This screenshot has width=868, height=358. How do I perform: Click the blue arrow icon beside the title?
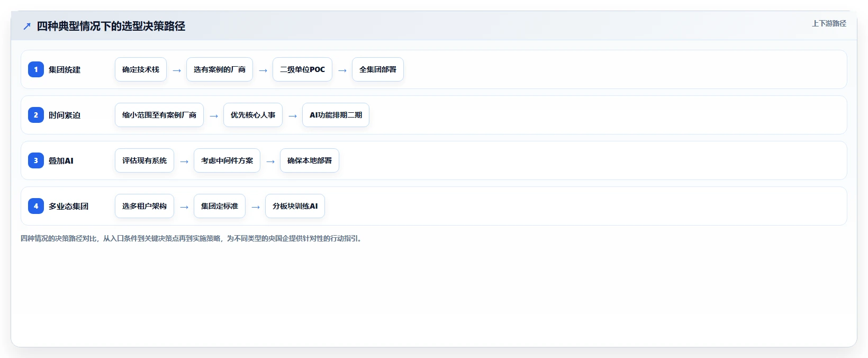click(27, 26)
